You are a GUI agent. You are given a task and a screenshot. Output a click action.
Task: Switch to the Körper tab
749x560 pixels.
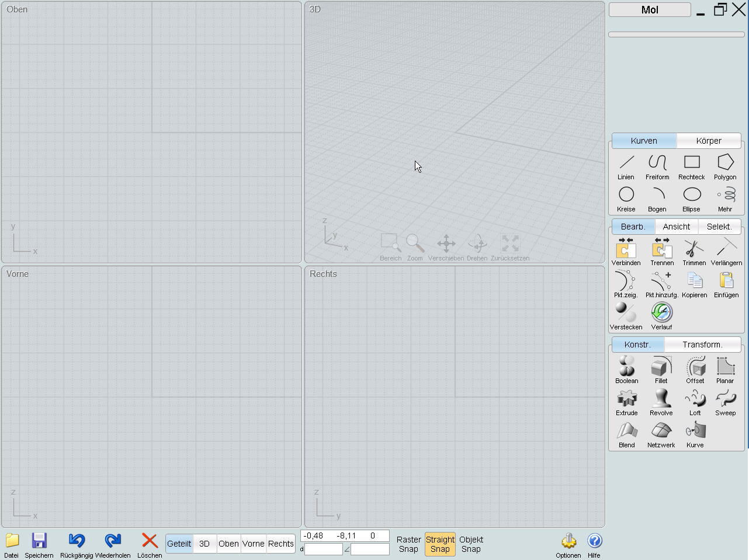coord(709,141)
